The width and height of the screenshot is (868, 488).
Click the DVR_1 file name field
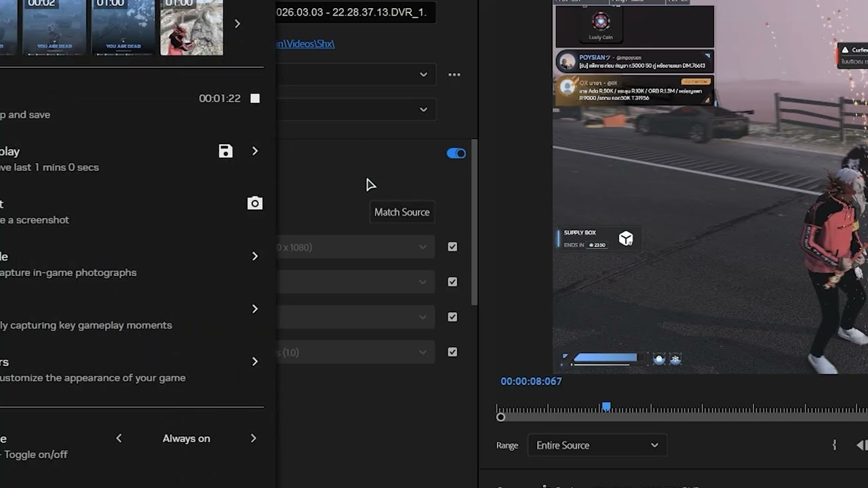tap(355, 12)
